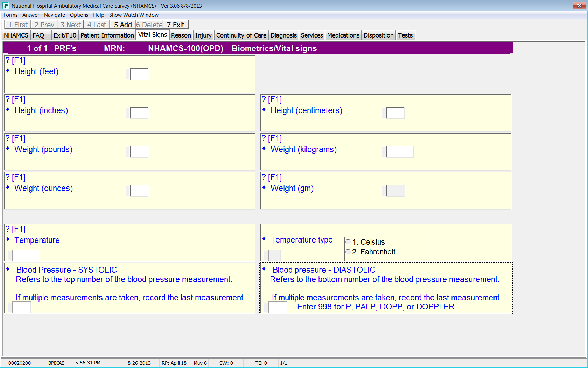Switch to Patient Information tab
The image size is (588, 368).
tap(107, 35)
